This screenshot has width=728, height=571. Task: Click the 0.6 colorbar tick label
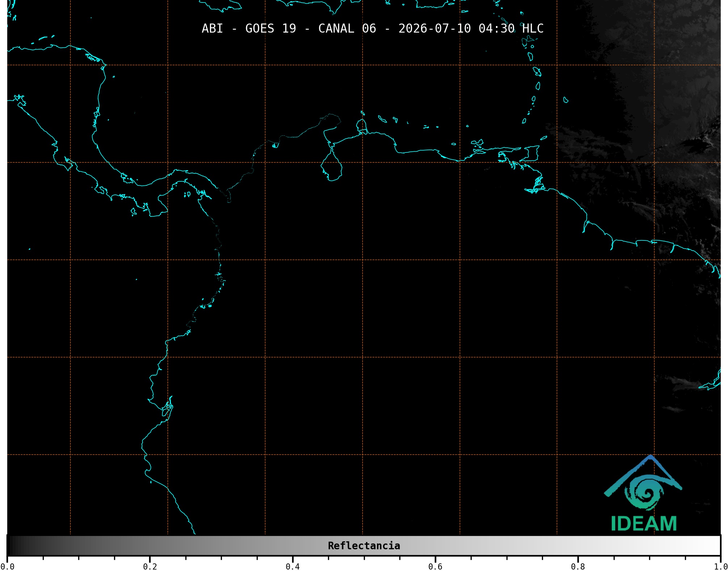coord(435,567)
